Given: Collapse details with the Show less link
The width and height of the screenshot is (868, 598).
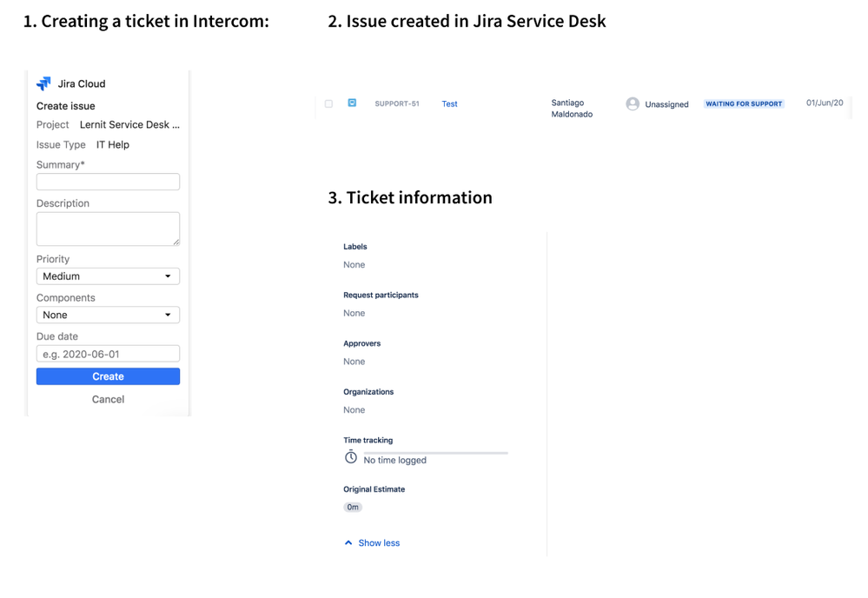Looking at the screenshot, I should pos(379,542).
